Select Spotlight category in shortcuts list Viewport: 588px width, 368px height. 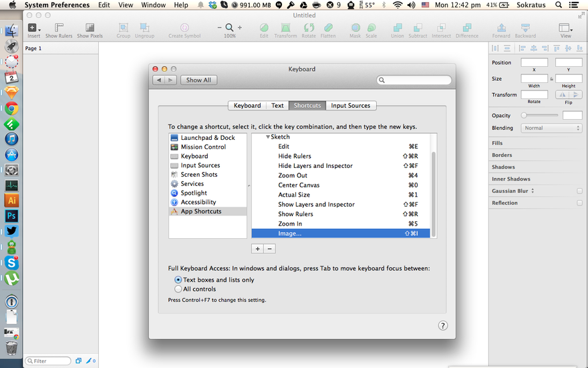tap(208, 193)
